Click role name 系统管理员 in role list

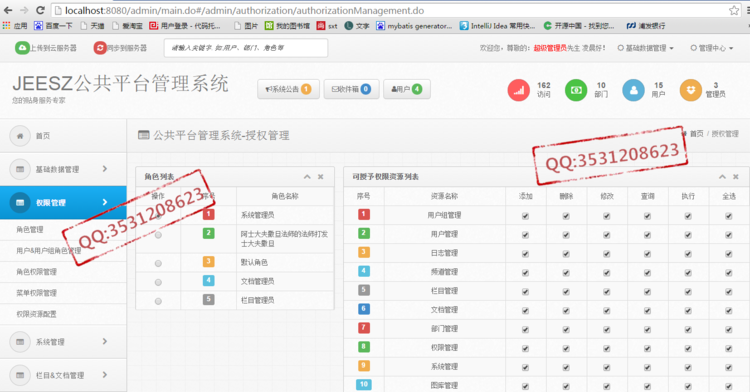[257, 215]
